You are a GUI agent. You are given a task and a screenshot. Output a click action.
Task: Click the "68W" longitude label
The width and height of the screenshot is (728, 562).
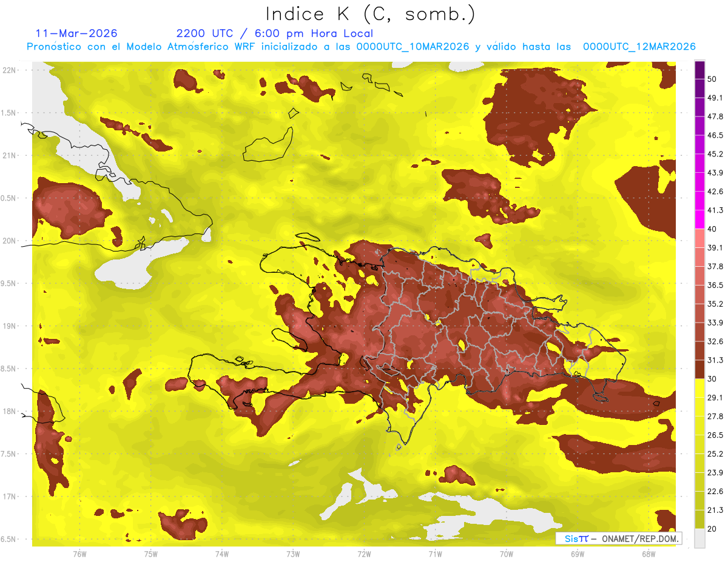pos(648,554)
